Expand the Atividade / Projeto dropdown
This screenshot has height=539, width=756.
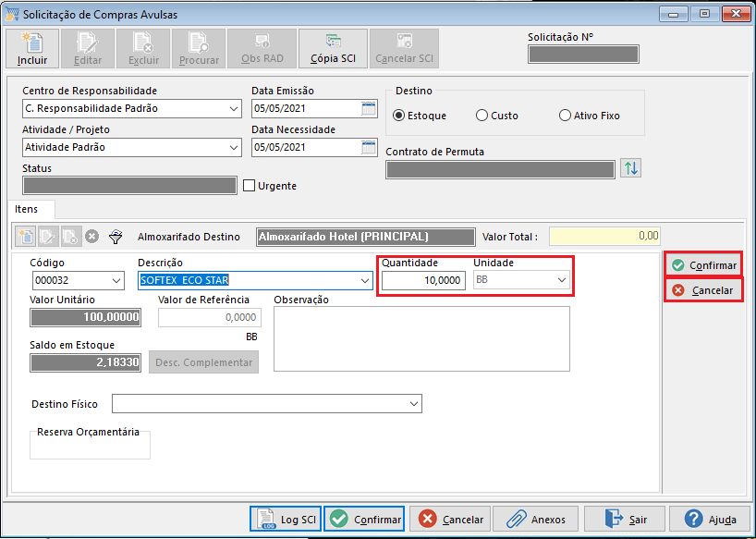click(234, 148)
